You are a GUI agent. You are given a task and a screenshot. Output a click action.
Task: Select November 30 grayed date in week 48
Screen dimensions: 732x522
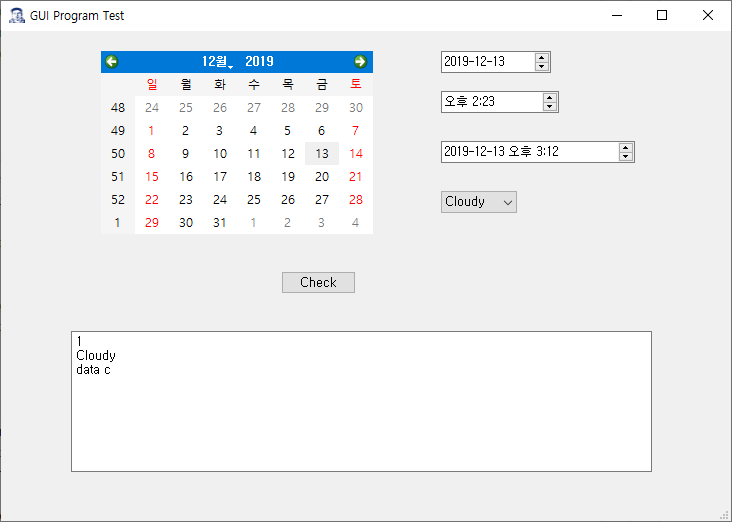pyautogui.click(x=356, y=108)
